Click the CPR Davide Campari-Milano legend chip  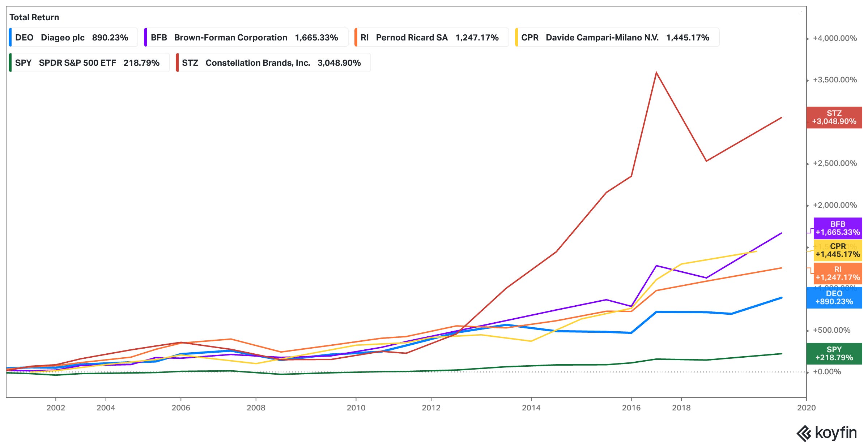click(617, 38)
